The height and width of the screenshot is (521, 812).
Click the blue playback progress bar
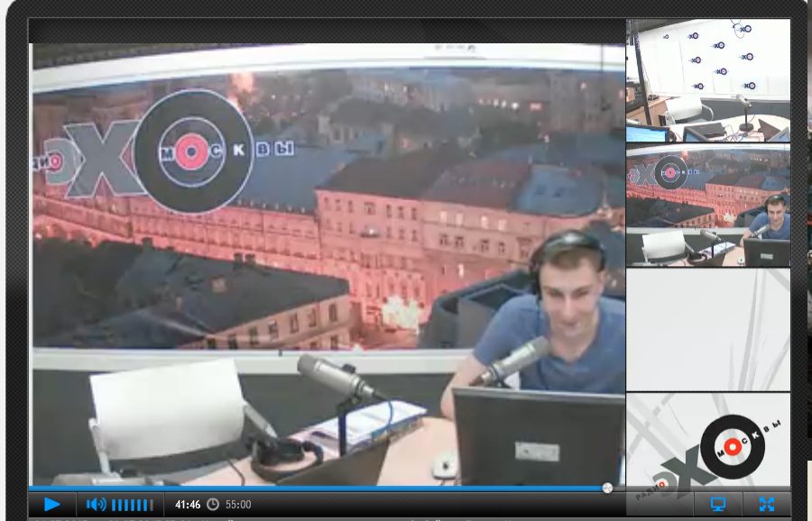[318, 488]
